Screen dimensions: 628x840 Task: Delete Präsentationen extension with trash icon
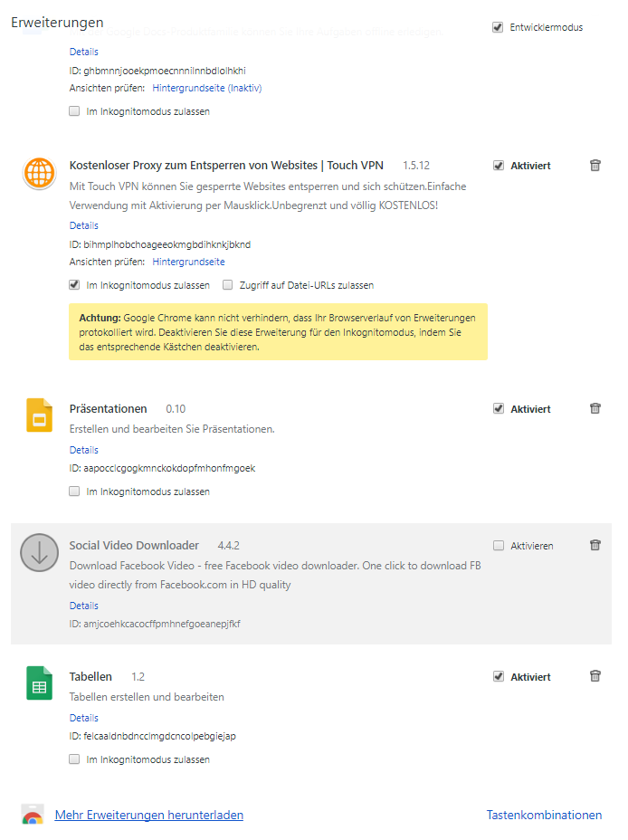click(x=595, y=408)
